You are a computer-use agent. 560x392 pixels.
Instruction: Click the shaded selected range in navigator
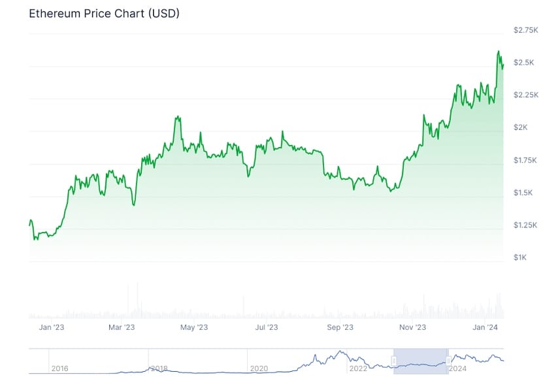click(421, 361)
